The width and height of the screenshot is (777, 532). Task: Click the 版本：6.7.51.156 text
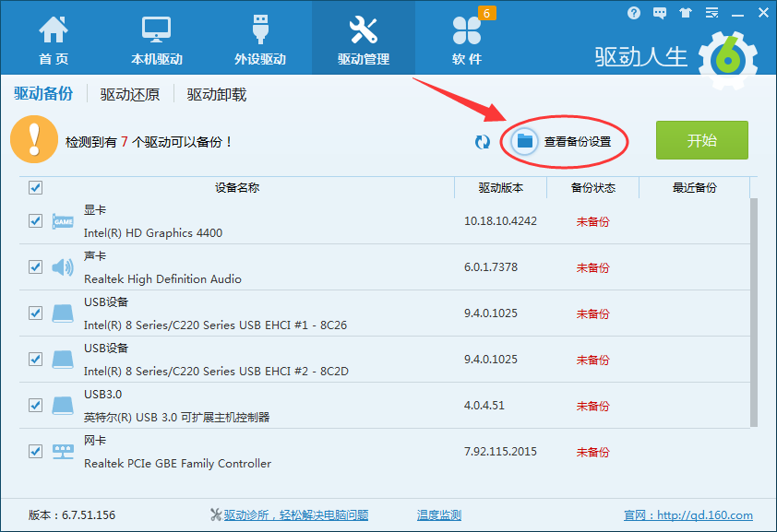point(72,515)
